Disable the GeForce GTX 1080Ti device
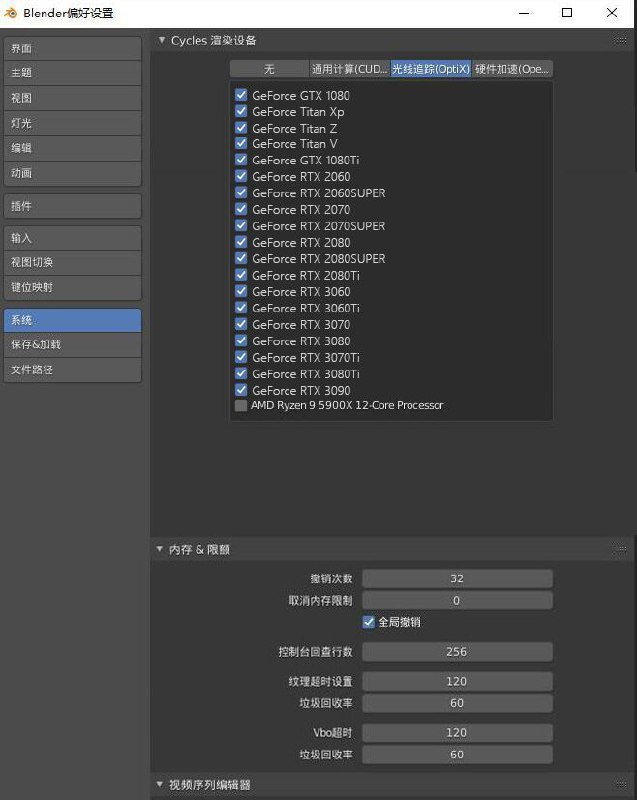Viewport: 637px width, 800px height. [x=241, y=160]
